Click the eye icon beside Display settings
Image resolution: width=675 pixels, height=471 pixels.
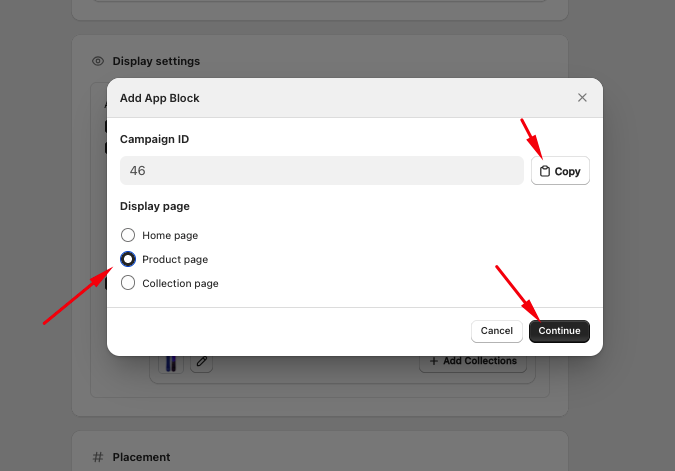(98, 61)
